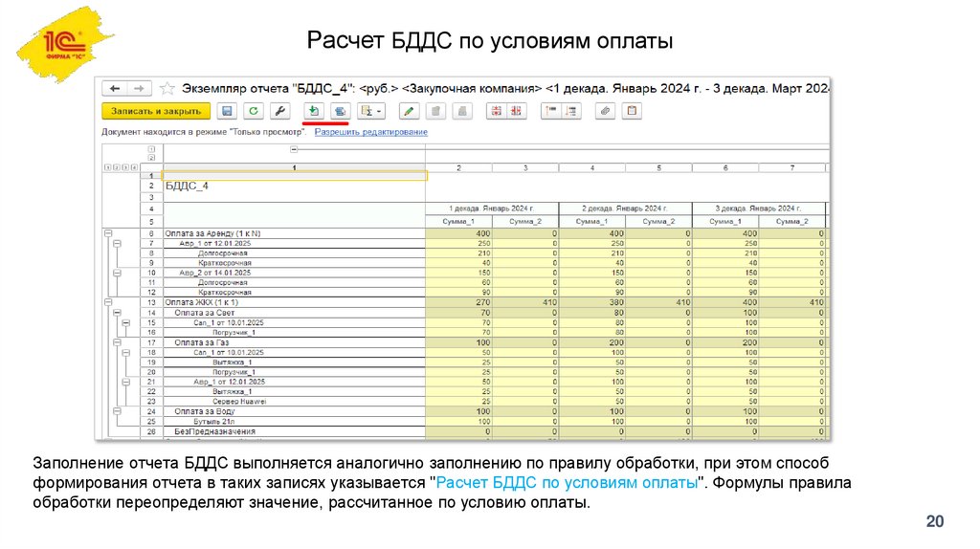This screenshot has height=549, width=980.
Task: Click the 'Разрешить редактирование' link
Action: [370, 132]
